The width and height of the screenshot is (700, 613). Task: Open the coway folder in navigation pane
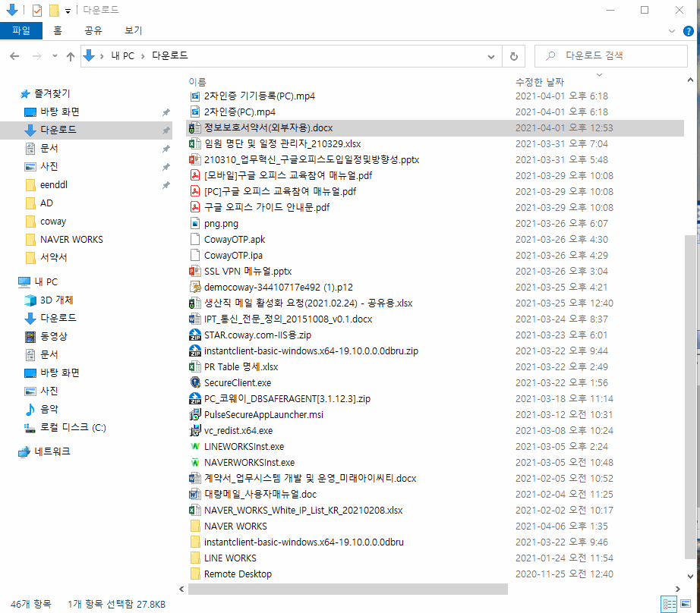(x=52, y=222)
